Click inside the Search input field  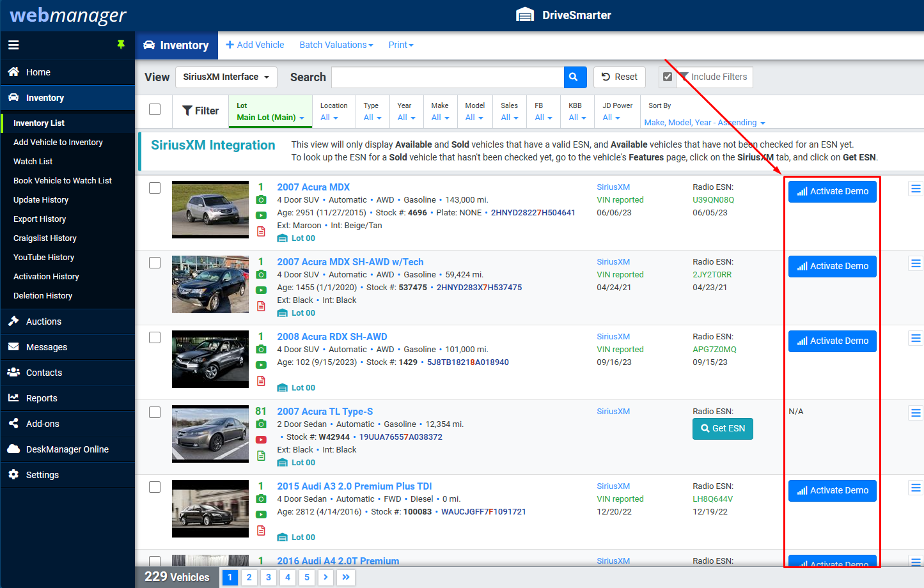pyautogui.click(x=448, y=77)
